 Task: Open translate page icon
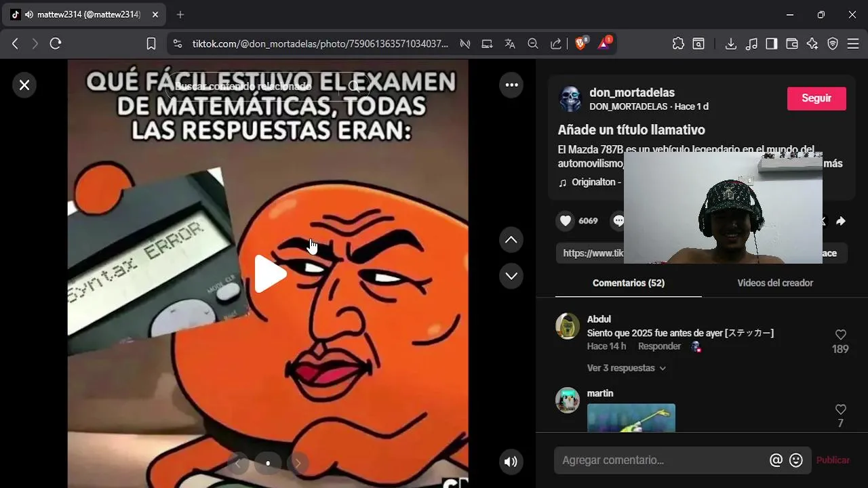point(510,43)
